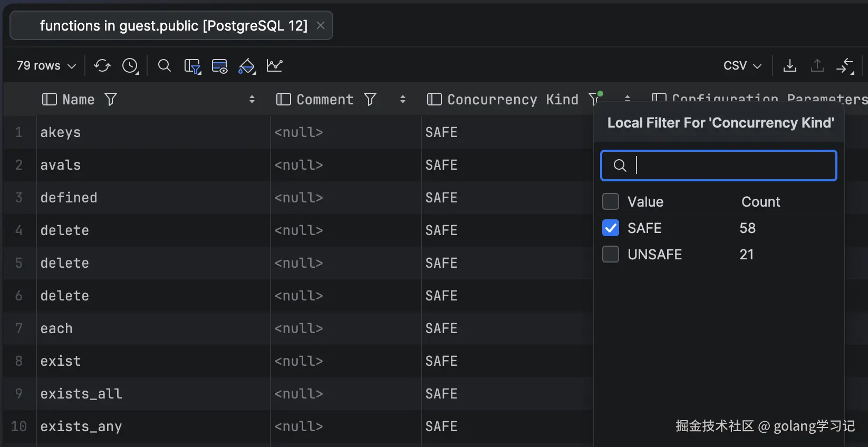Click the column filter toolbar icon
Viewport: 868px width, 447px height.
[192, 66]
